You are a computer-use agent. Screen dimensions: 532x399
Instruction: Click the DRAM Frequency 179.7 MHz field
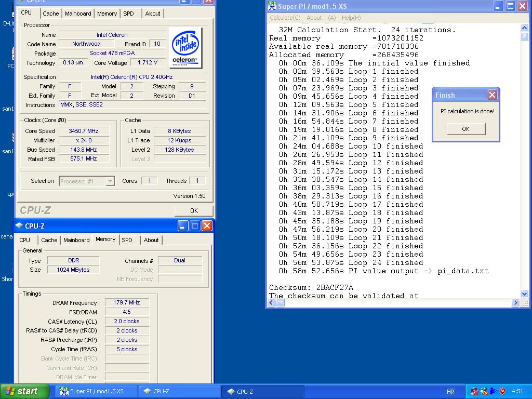pyautogui.click(x=127, y=302)
